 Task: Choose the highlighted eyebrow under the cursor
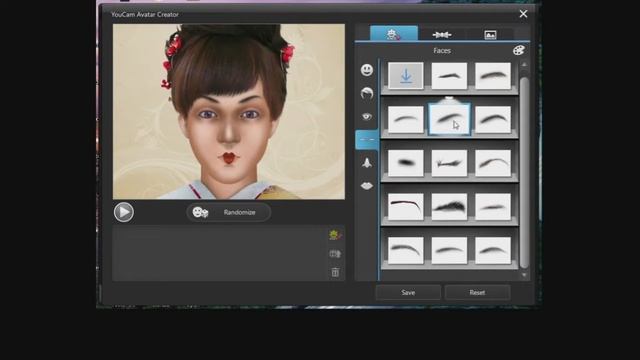tap(449, 119)
